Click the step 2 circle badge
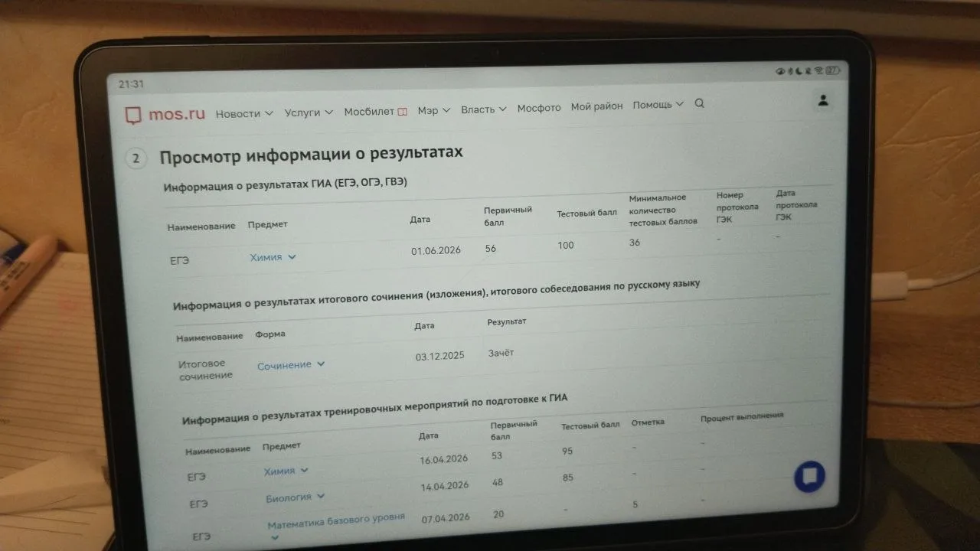This screenshot has width=980, height=551. click(136, 158)
